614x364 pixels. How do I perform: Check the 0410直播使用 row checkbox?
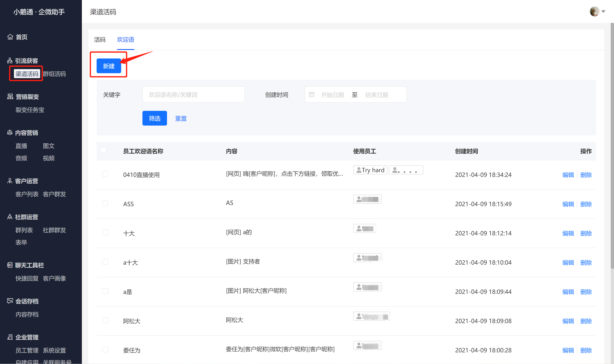[105, 174]
